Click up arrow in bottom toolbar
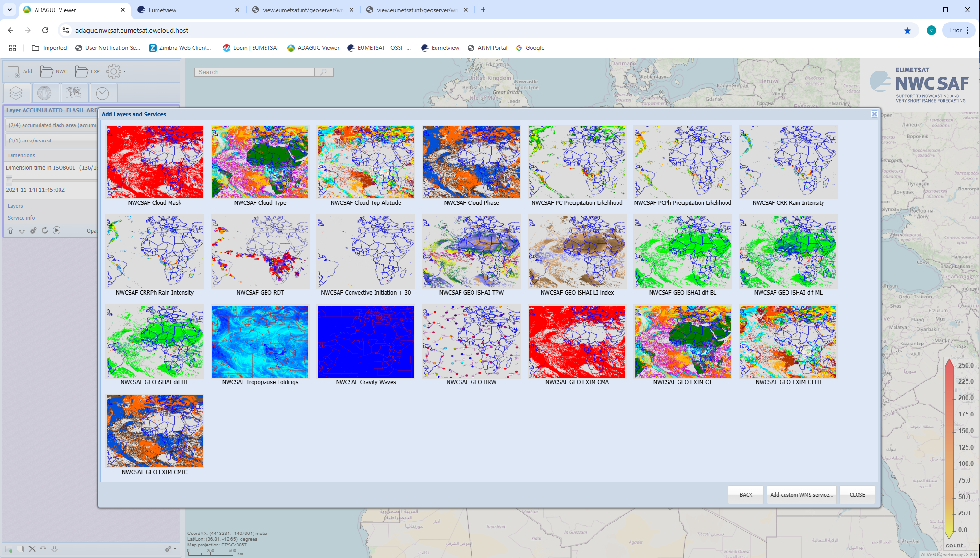Viewport: 980px width, 558px height. [43, 549]
